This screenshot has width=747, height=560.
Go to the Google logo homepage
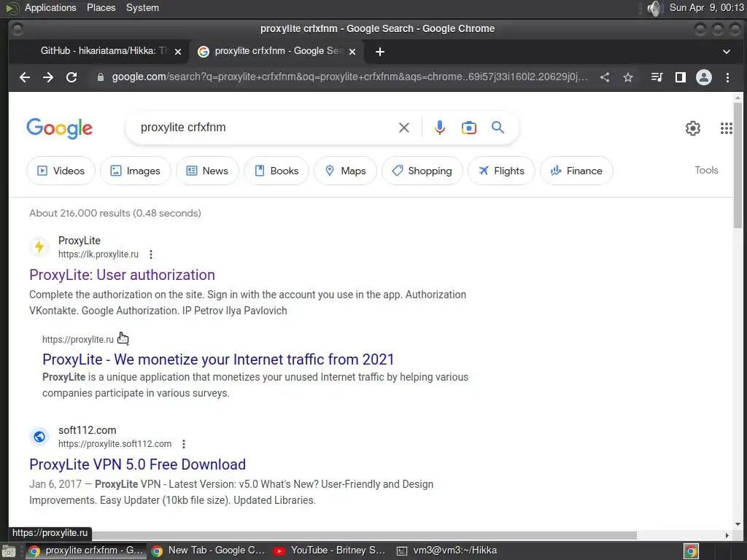tap(60, 128)
